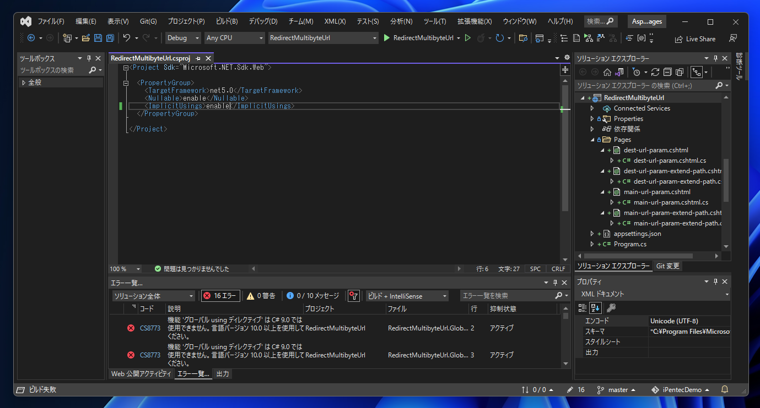Toggle the 0 Warnings filter button

[x=261, y=296]
